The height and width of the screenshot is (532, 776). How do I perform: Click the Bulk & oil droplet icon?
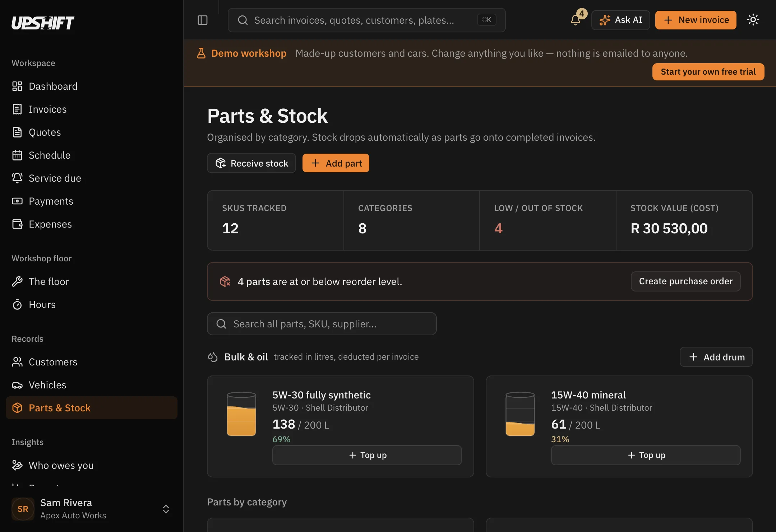point(213,357)
